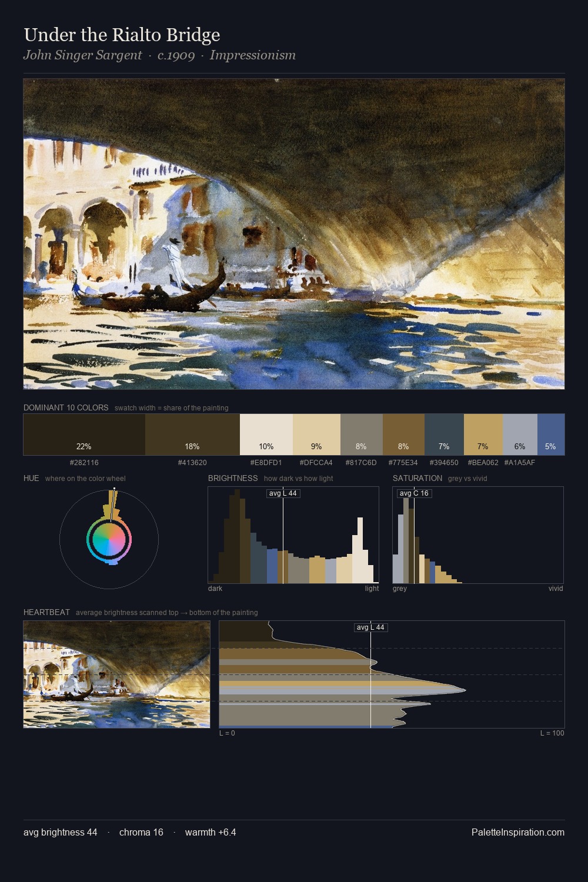Select the 8% brown #775E34 swatch
The height and width of the screenshot is (882, 588).
coord(403,435)
